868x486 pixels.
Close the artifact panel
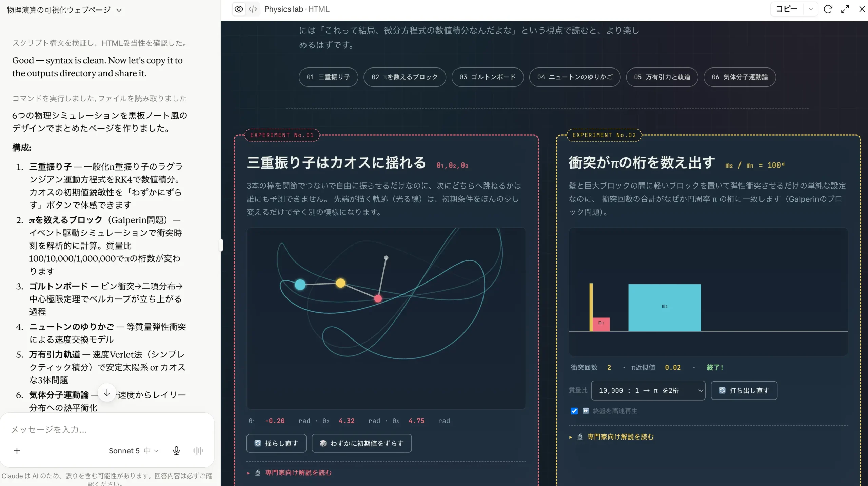[x=862, y=9]
